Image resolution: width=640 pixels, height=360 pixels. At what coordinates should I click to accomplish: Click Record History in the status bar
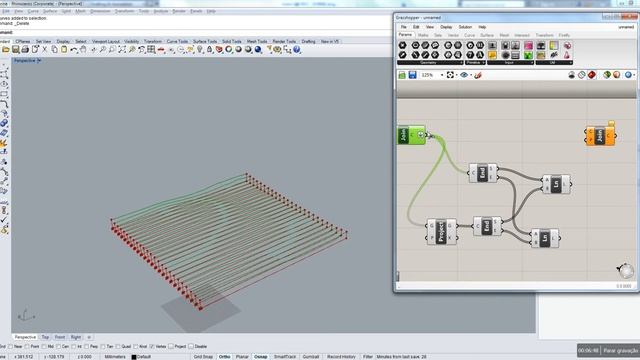pos(341,357)
